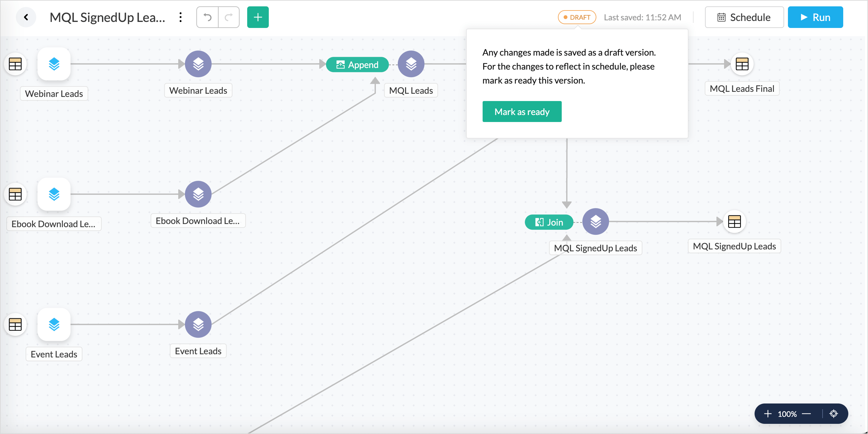Open the Schedule button

click(x=744, y=17)
